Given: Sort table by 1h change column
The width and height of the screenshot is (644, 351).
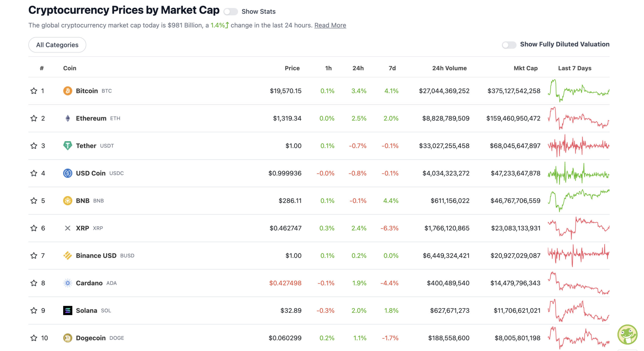Looking at the screenshot, I should click(x=328, y=68).
